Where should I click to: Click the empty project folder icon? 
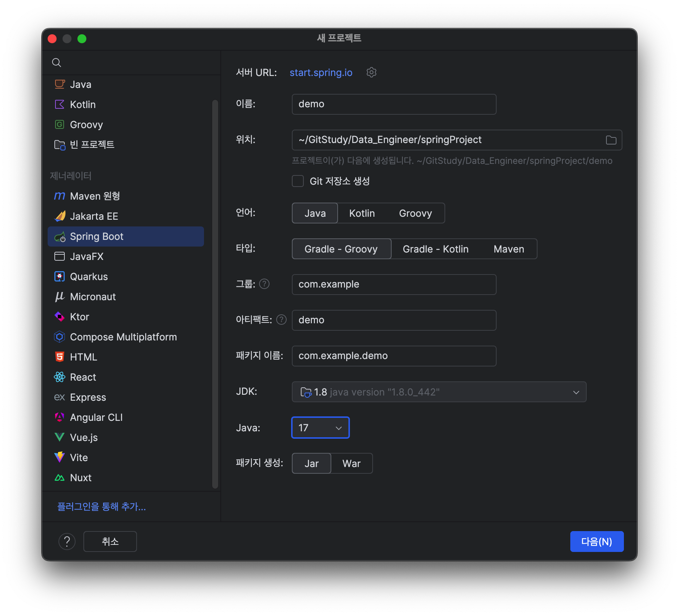[x=60, y=145]
